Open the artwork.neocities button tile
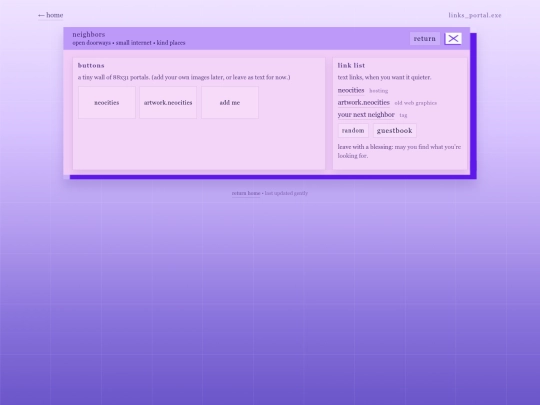The width and height of the screenshot is (540, 405). (168, 103)
